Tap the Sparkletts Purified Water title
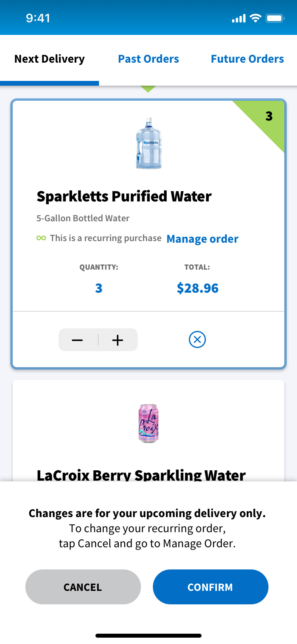The image size is (297, 644). click(124, 196)
